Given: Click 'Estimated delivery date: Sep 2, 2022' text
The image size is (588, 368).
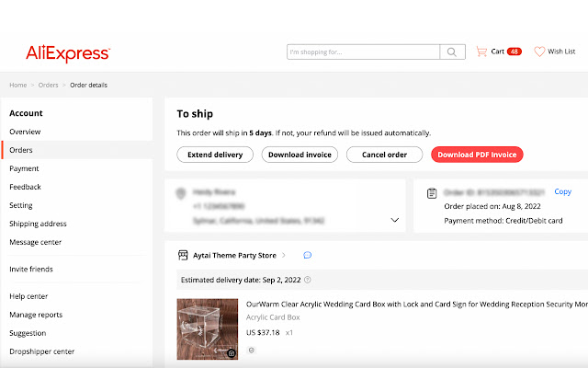Looking at the screenshot, I should click(x=241, y=280).
